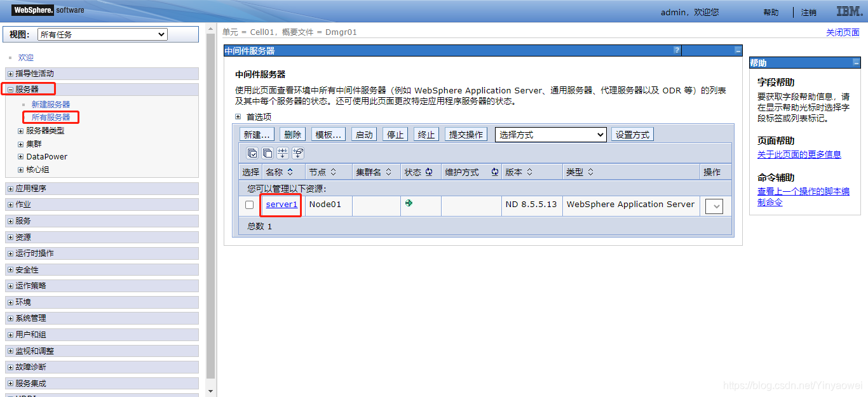Click the Select All items icon
Image resolution: width=868 pixels, height=397 pixels.
tap(252, 153)
